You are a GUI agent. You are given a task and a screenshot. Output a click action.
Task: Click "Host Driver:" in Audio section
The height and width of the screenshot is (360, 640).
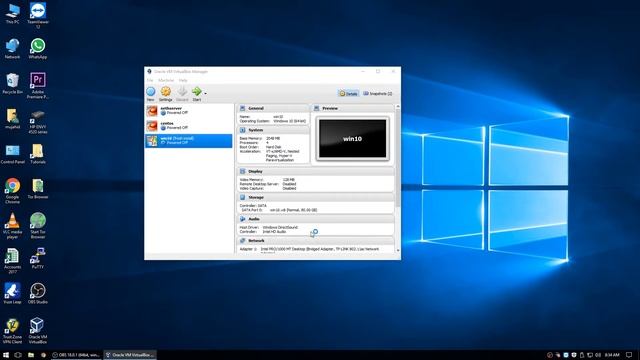[x=249, y=227]
